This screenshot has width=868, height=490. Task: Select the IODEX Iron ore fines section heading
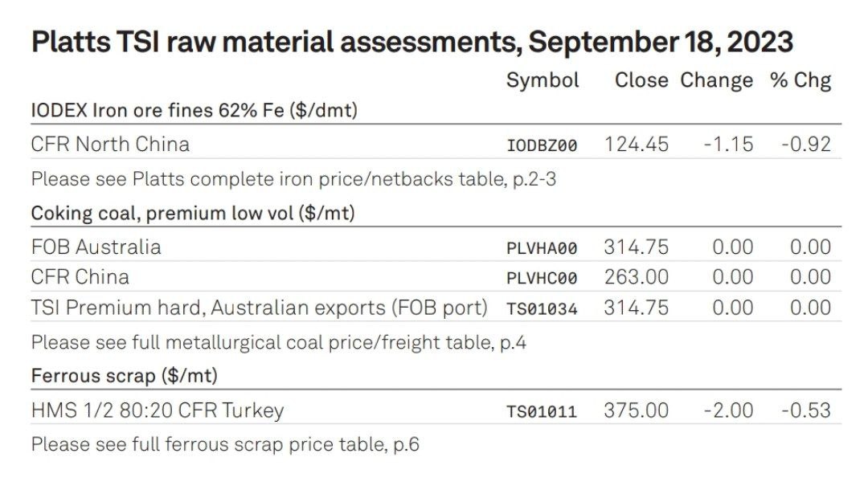[x=194, y=111]
